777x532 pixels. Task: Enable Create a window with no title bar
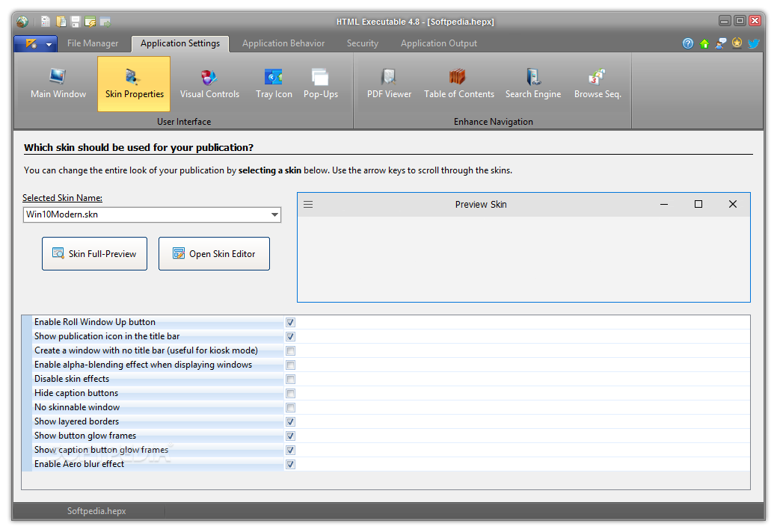(x=290, y=351)
